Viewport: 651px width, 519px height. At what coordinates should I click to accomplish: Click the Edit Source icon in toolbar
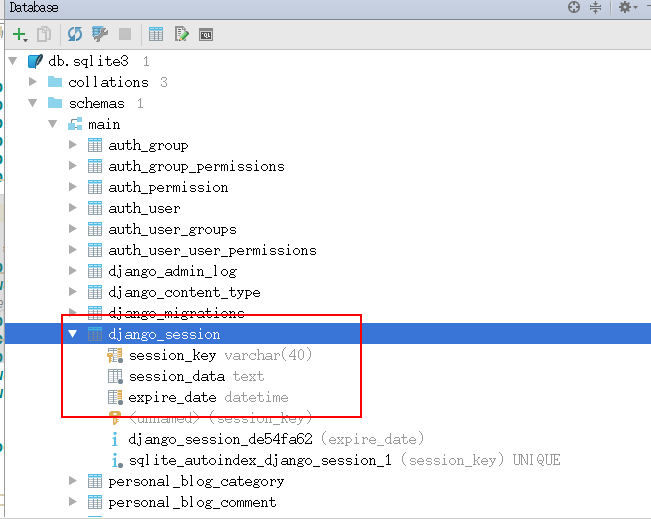181,34
